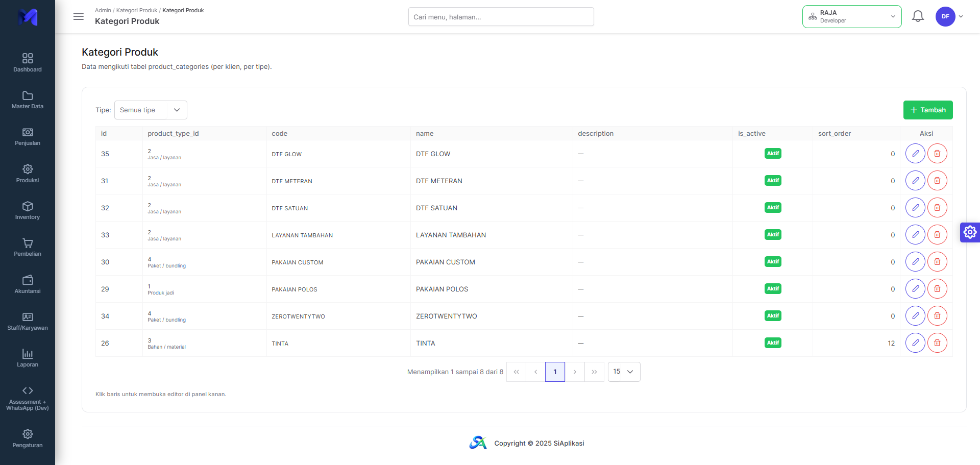Image resolution: width=980 pixels, height=465 pixels.
Task: Open Pengaturan in sidebar
Action: coord(28,438)
